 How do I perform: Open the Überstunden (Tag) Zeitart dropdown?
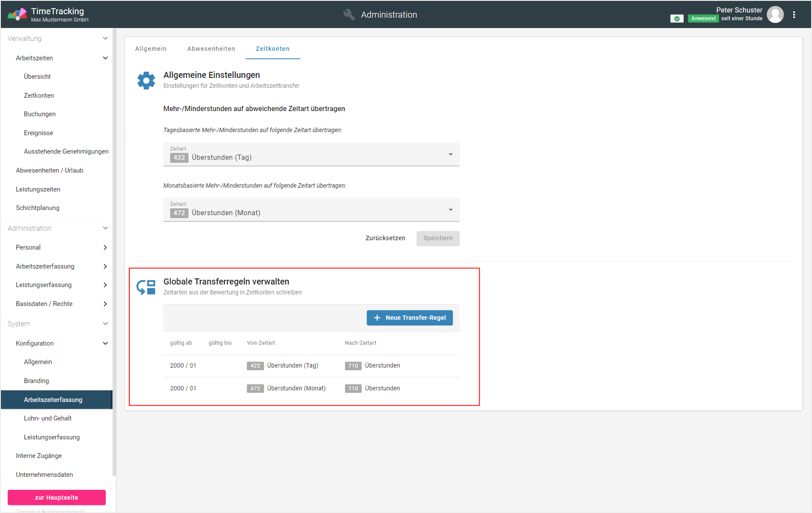[311, 154]
